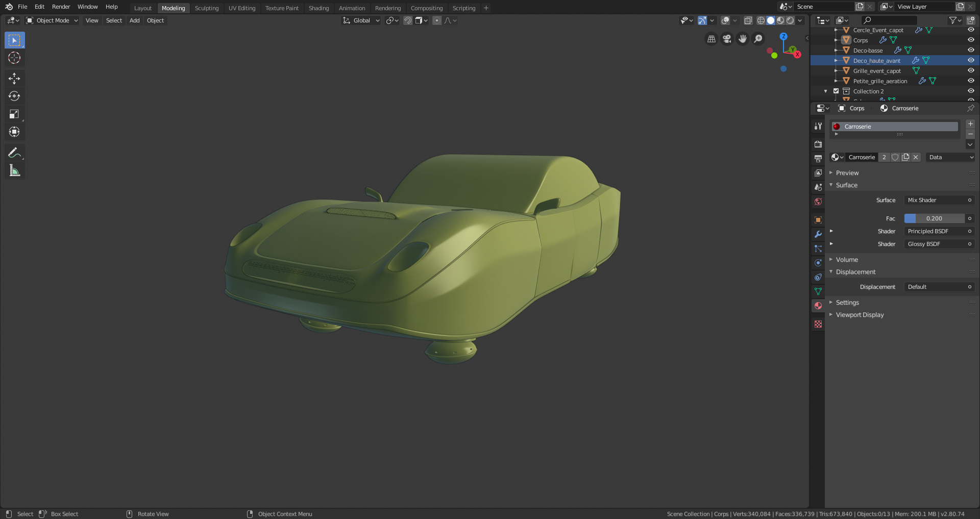Select the Scale tool
The image size is (980, 519).
14,114
